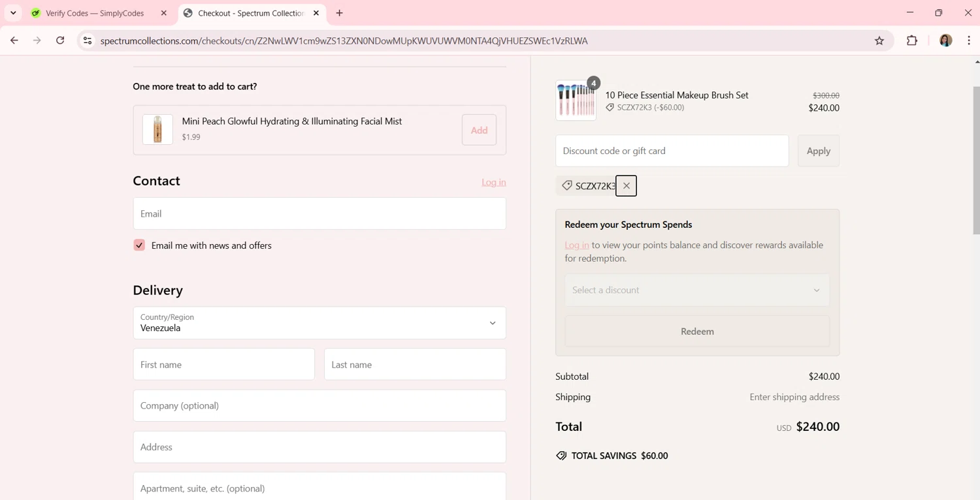Click the Address input field

tap(319, 447)
